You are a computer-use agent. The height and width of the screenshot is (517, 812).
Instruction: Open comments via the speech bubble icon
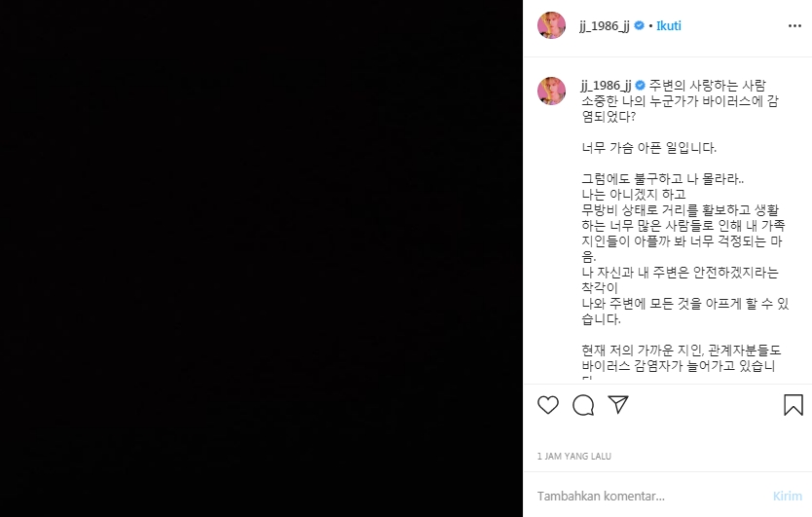pyautogui.click(x=583, y=405)
